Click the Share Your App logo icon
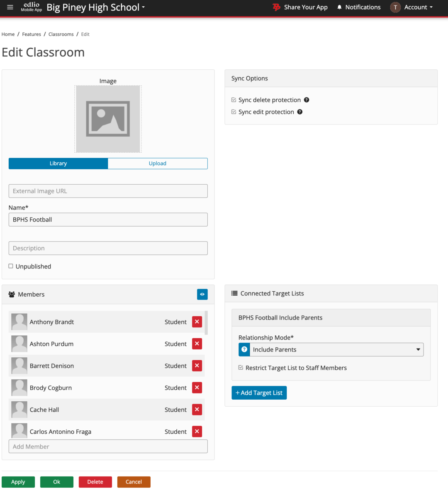Screen dimensions: 448x498 277,7
